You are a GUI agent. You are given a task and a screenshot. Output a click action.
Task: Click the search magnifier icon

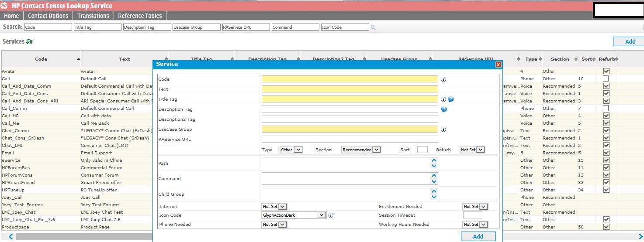click(x=373, y=27)
